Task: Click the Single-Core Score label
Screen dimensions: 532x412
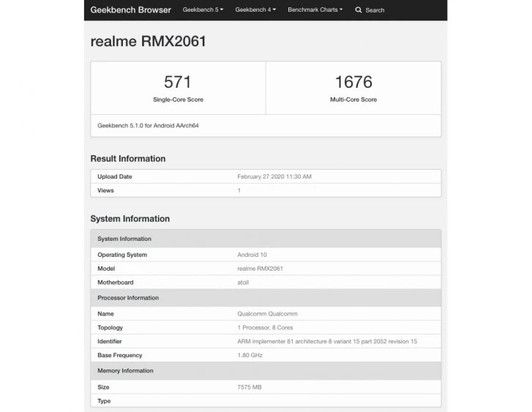Action: click(x=178, y=100)
